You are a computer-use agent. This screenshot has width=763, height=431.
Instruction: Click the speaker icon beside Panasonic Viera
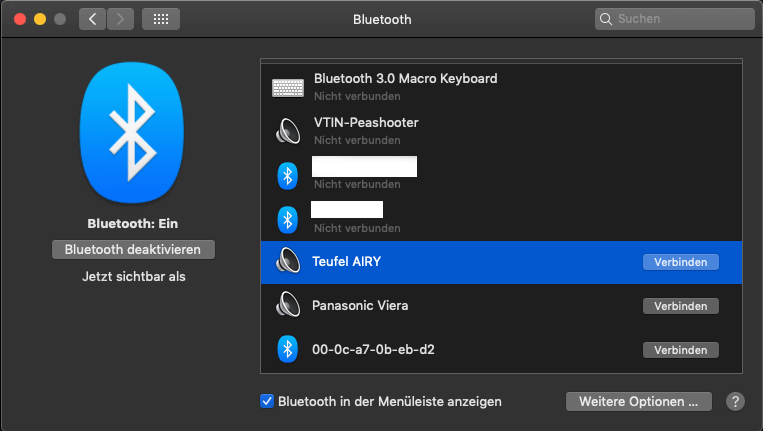point(288,305)
